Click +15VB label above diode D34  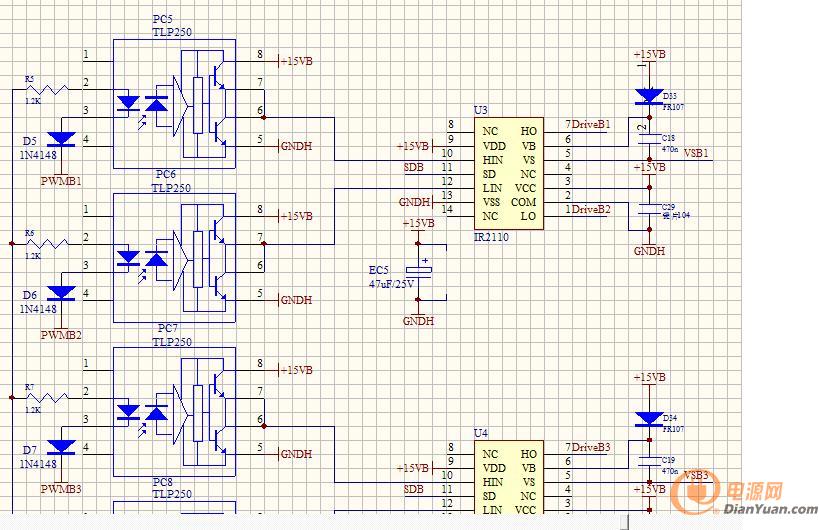click(649, 378)
